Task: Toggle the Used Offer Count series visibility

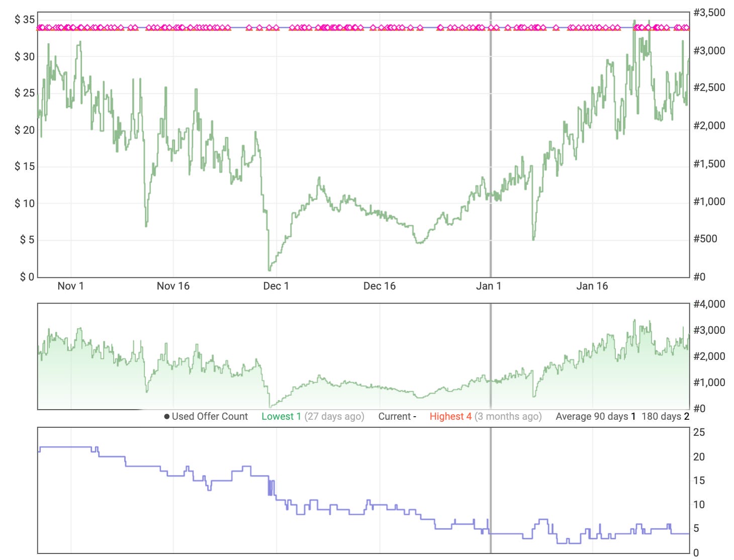Action: point(210,417)
